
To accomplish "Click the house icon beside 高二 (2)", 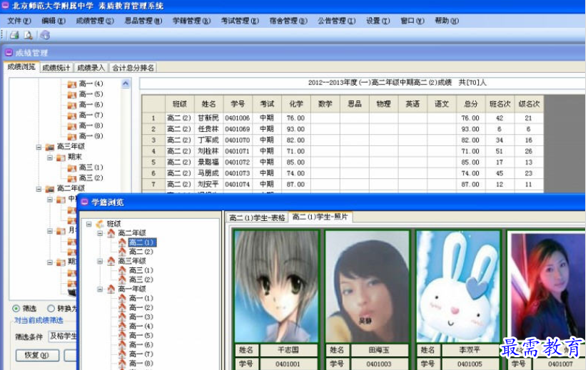I will [122, 252].
